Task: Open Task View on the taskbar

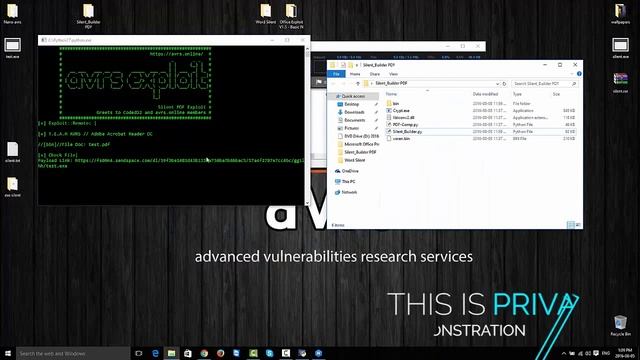Action: [139, 353]
